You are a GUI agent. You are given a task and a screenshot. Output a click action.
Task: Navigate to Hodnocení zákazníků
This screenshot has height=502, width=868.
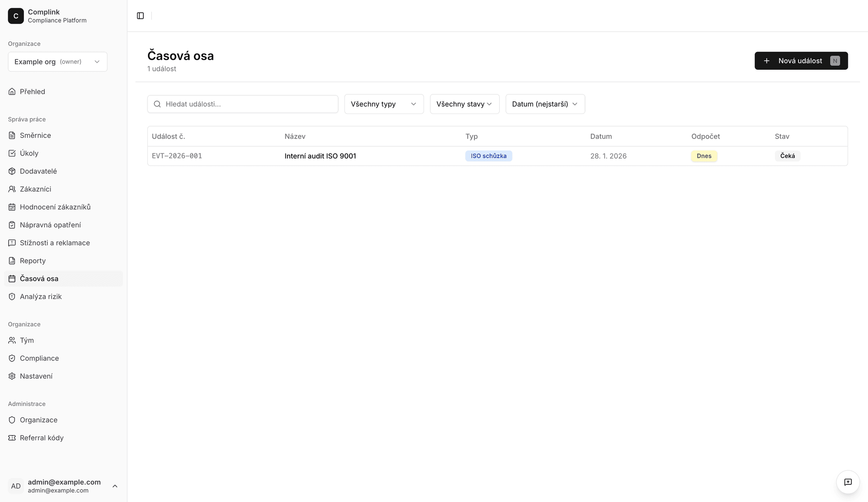(x=55, y=207)
